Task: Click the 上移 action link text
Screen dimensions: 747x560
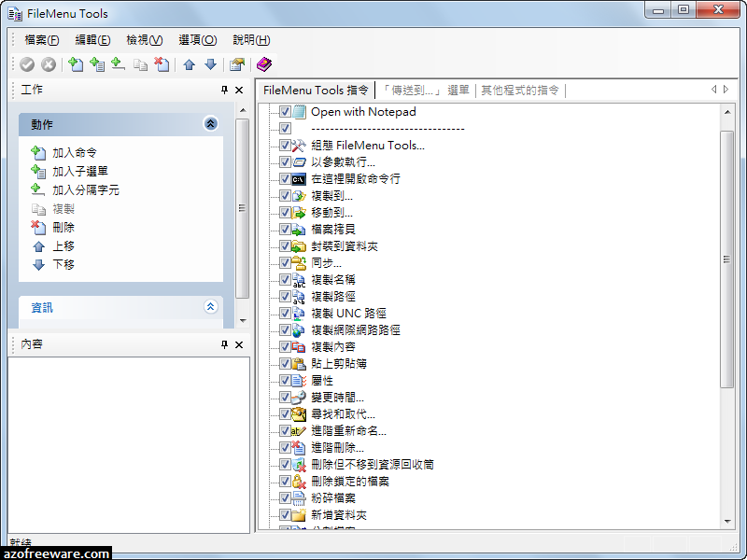Action: click(x=63, y=246)
